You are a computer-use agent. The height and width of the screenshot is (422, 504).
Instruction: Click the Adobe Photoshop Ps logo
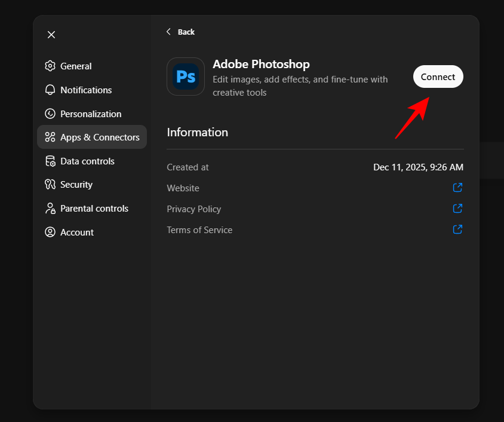point(186,77)
